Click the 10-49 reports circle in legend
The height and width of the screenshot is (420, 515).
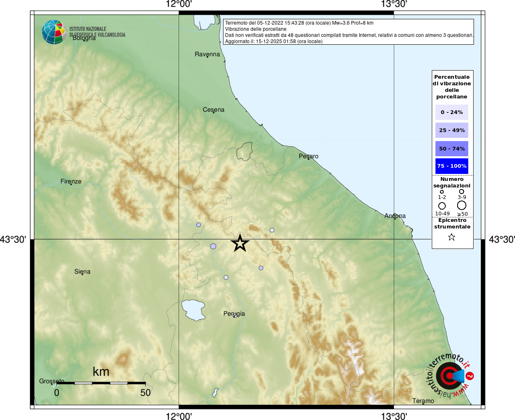click(442, 206)
